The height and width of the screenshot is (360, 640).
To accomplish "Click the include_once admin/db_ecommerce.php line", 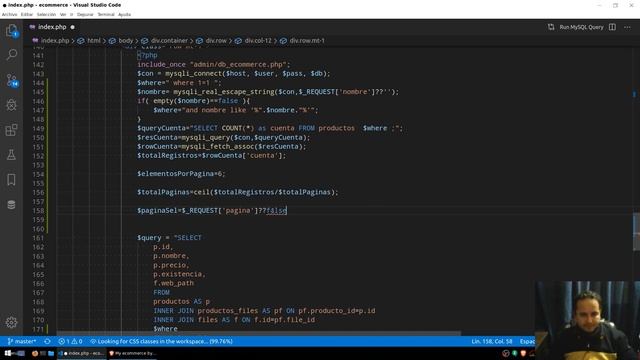I will pyautogui.click(x=213, y=64).
